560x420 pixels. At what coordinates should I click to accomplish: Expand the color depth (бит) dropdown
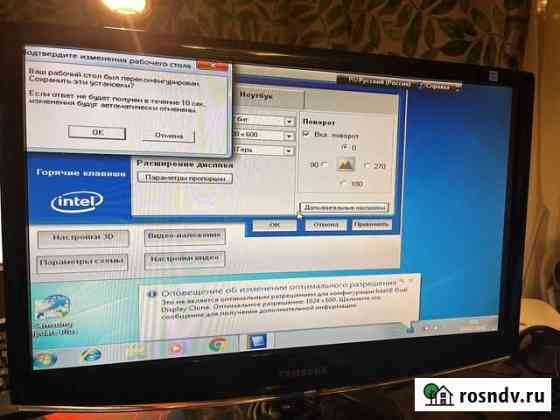click(x=289, y=122)
